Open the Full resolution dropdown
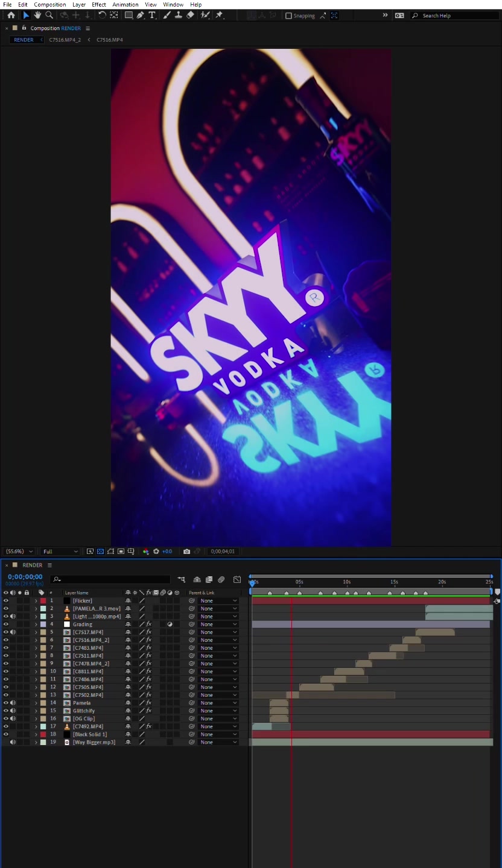Screen dimensions: 502x868 [x=60, y=552]
